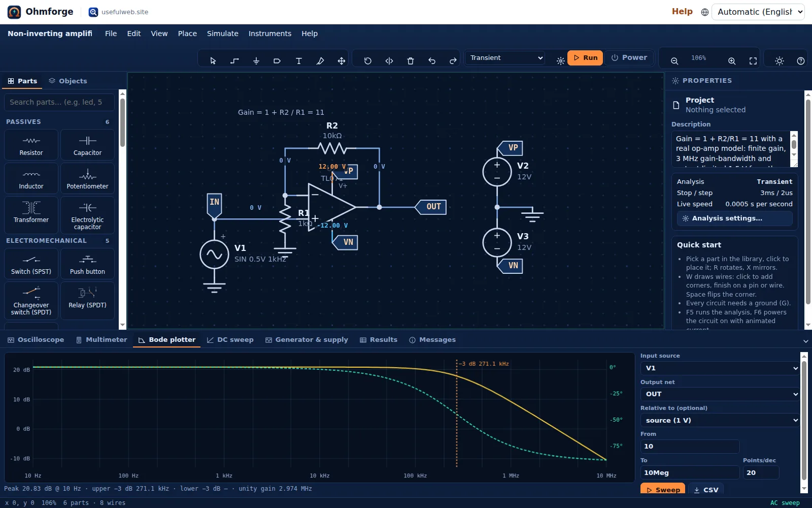Fit schematic to screen
Screen dimensions: 812x508
point(753,61)
